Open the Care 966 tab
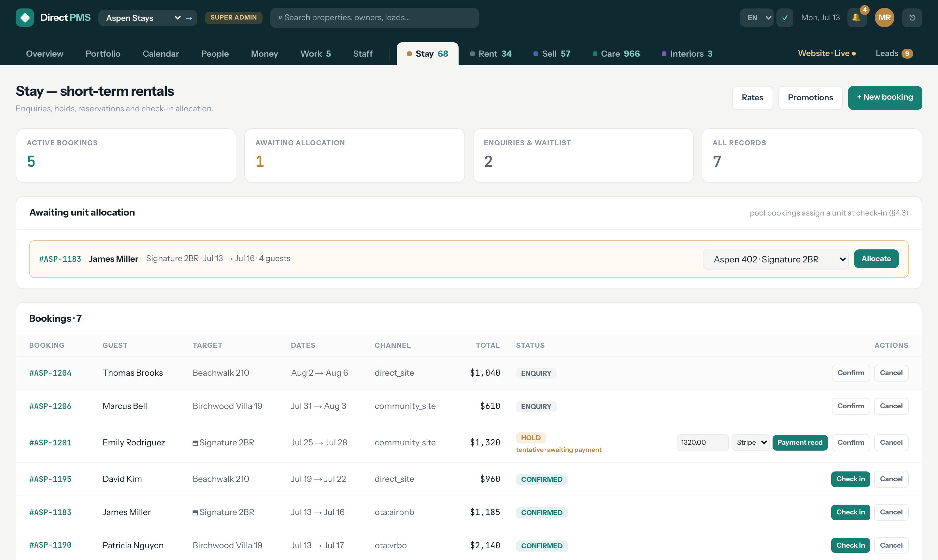Screen dimensions: 938x560 point(616,54)
